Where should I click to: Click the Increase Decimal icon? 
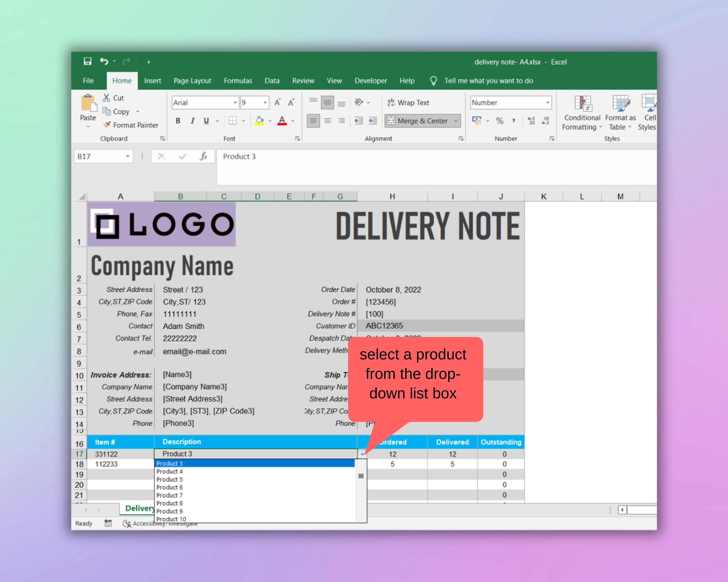(531, 120)
